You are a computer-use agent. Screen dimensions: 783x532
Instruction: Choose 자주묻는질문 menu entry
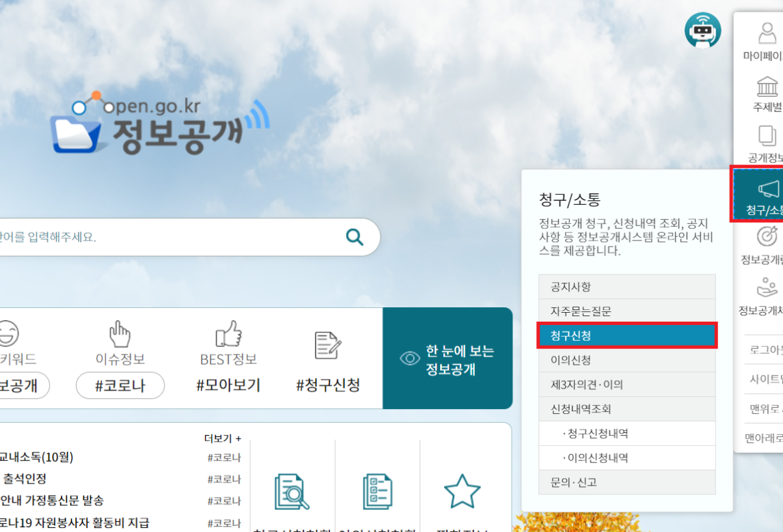tap(627, 311)
